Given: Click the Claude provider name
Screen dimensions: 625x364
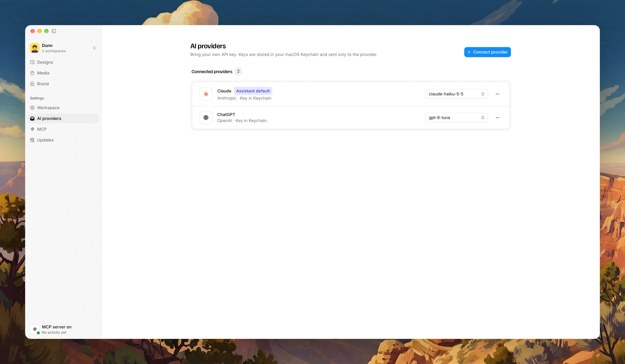Looking at the screenshot, I should (224, 91).
